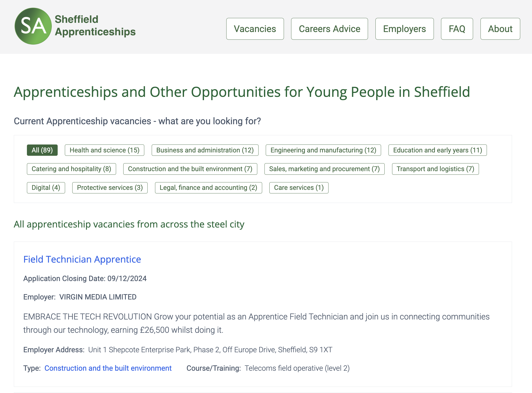532x393 pixels.
Task: Filter by Engineering and manufacturing
Action: pos(323,150)
